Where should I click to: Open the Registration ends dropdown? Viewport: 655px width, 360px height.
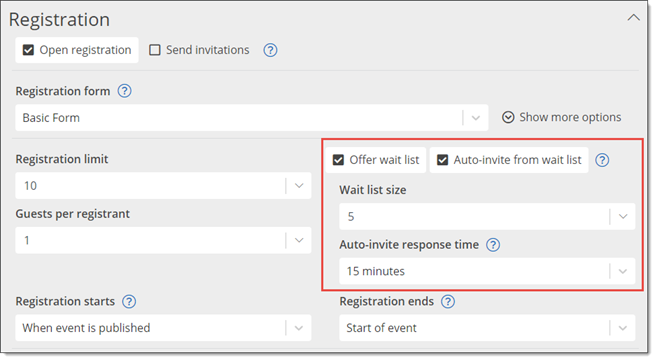(x=487, y=328)
